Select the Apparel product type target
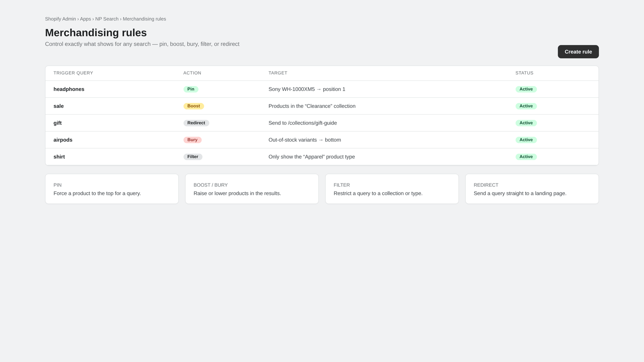Viewport: 644px width, 362px height. click(x=312, y=157)
